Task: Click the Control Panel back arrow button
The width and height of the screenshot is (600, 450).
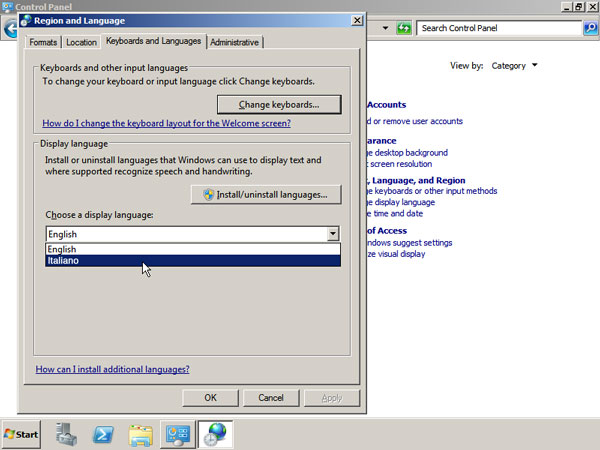Action: tap(10, 29)
